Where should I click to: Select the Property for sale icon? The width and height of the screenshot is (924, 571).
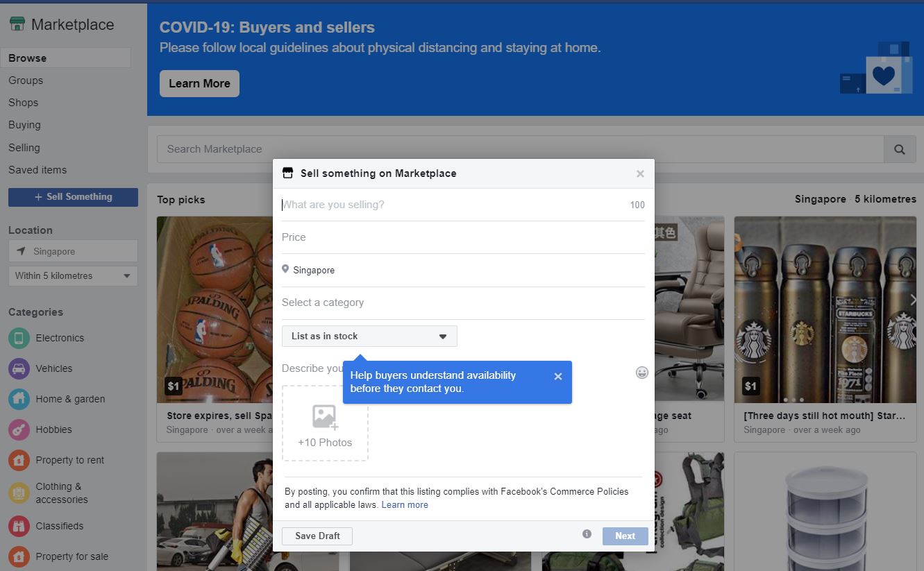[x=19, y=556]
